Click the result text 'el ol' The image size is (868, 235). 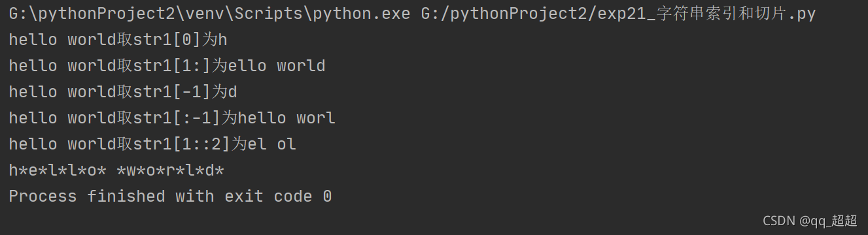pyautogui.click(x=272, y=144)
